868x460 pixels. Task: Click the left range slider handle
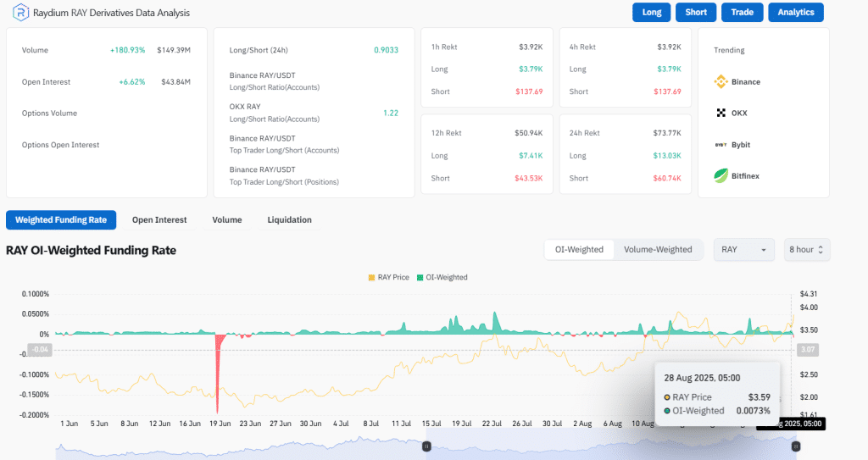[427, 446]
